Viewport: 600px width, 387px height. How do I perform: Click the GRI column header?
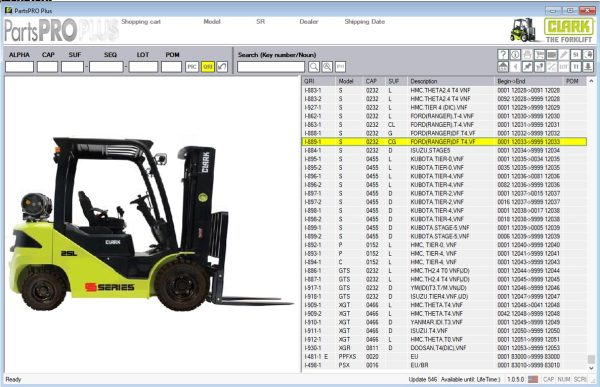click(x=318, y=81)
